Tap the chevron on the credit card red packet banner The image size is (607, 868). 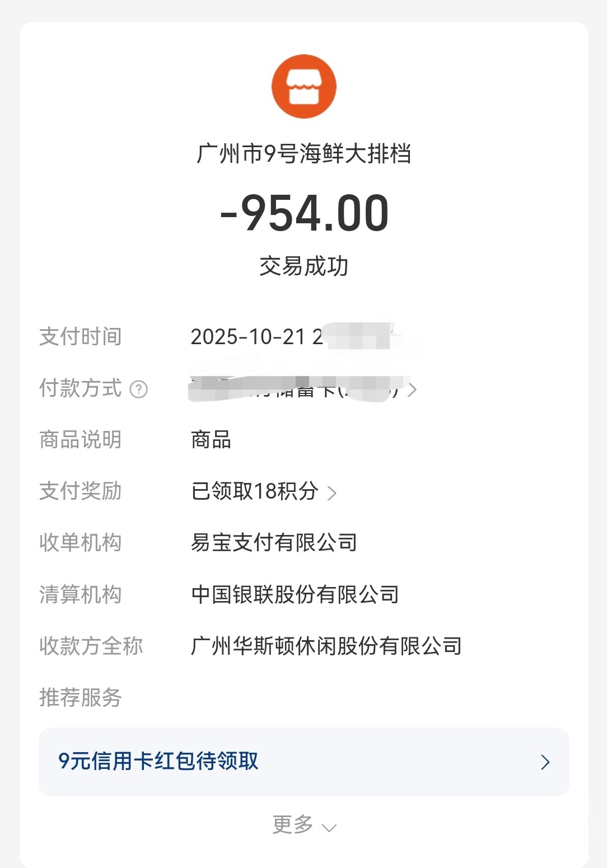pyautogui.click(x=545, y=762)
